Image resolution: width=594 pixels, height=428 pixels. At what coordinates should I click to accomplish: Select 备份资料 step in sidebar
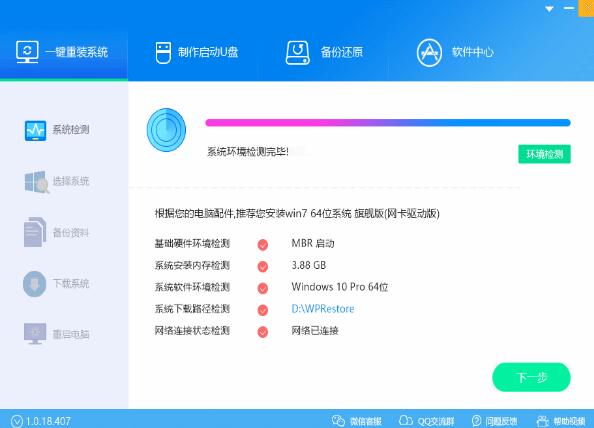57,232
